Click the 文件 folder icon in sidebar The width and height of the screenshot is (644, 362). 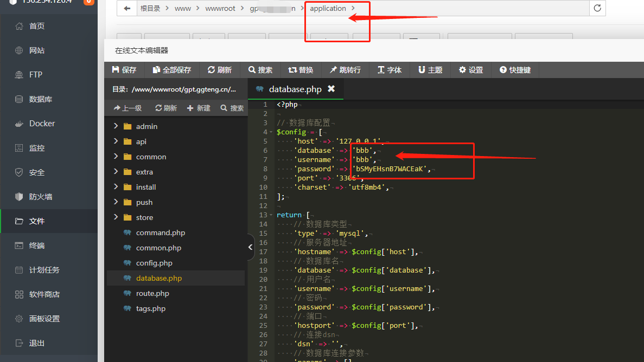click(x=19, y=221)
